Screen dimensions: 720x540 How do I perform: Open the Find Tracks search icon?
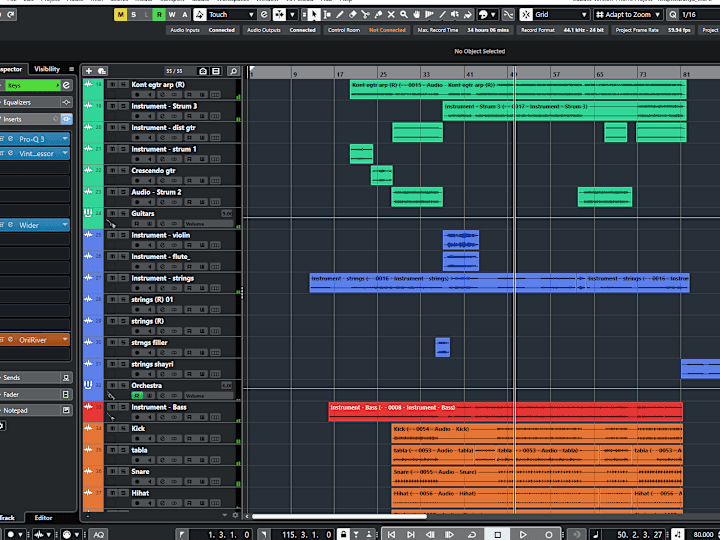[233, 71]
